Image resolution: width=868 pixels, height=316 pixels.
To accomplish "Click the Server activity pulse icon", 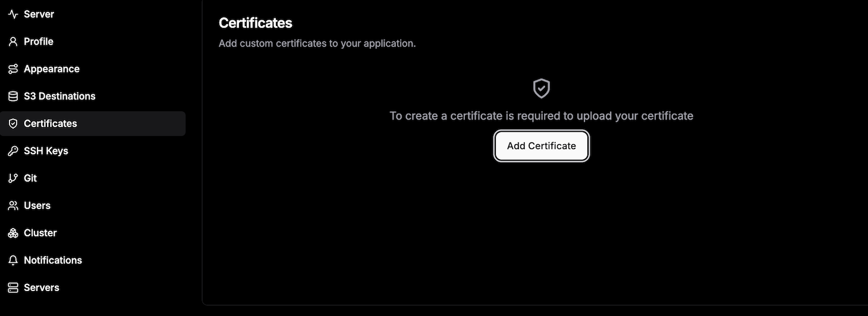I will pyautogui.click(x=13, y=14).
